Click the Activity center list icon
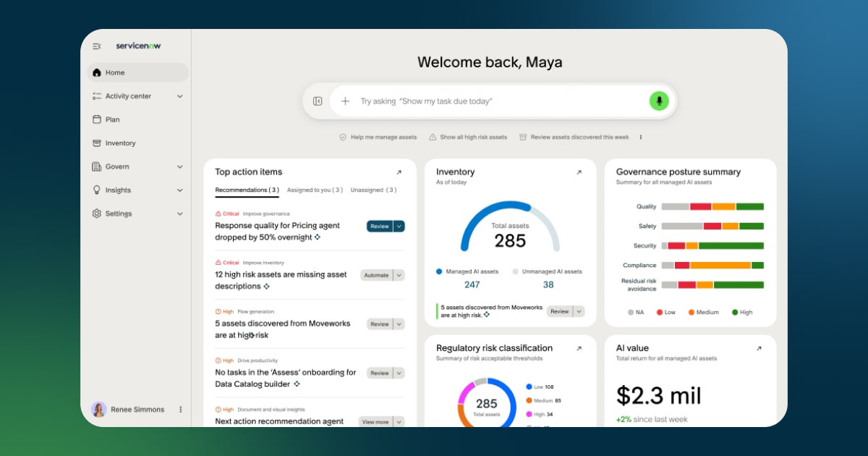 (x=97, y=96)
